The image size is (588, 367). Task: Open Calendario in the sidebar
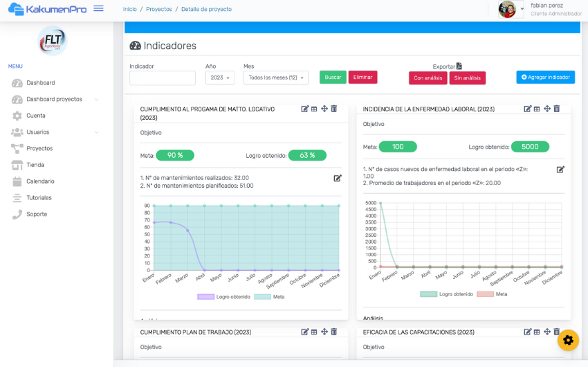point(40,181)
